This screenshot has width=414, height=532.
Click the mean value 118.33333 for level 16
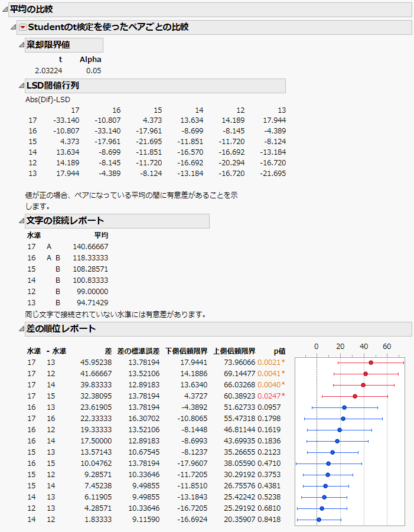coord(90,258)
